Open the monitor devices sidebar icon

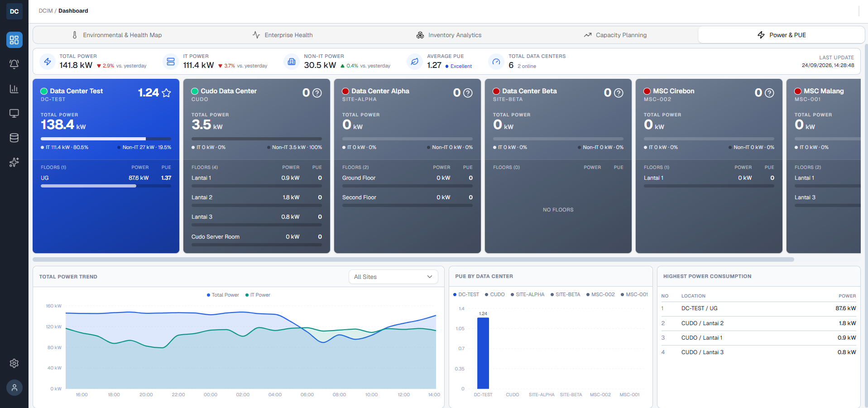[14, 113]
